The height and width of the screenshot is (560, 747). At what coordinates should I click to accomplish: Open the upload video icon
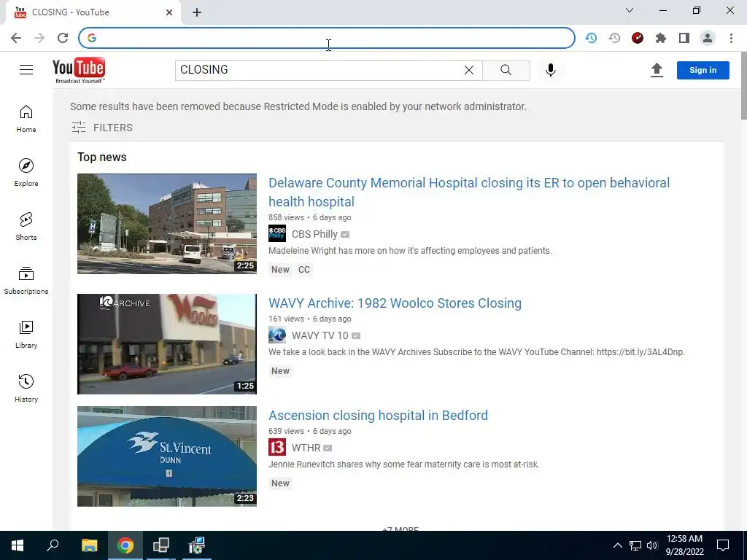point(657,70)
